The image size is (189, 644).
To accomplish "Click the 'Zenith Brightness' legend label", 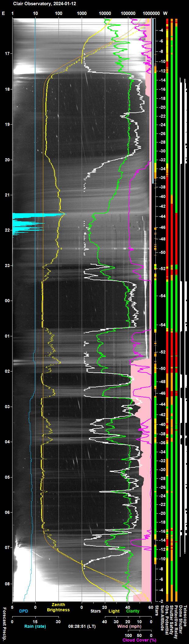I will [x=58, y=607].
